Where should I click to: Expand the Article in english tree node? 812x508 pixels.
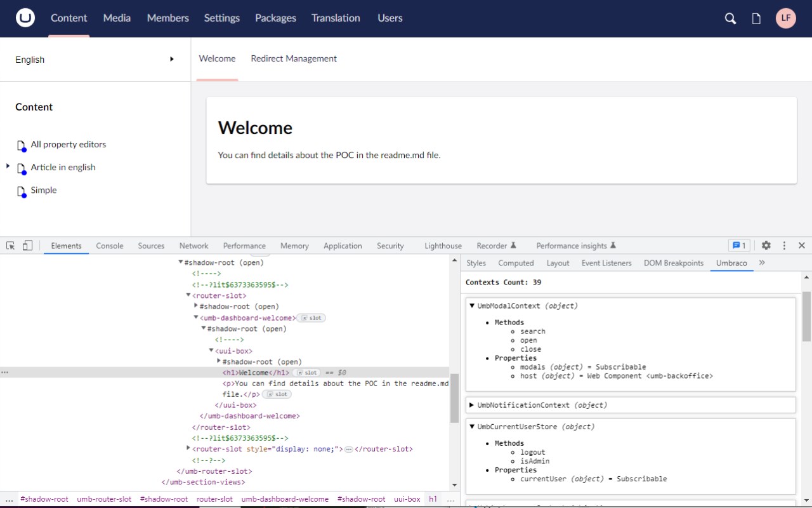pyautogui.click(x=8, y=166)
